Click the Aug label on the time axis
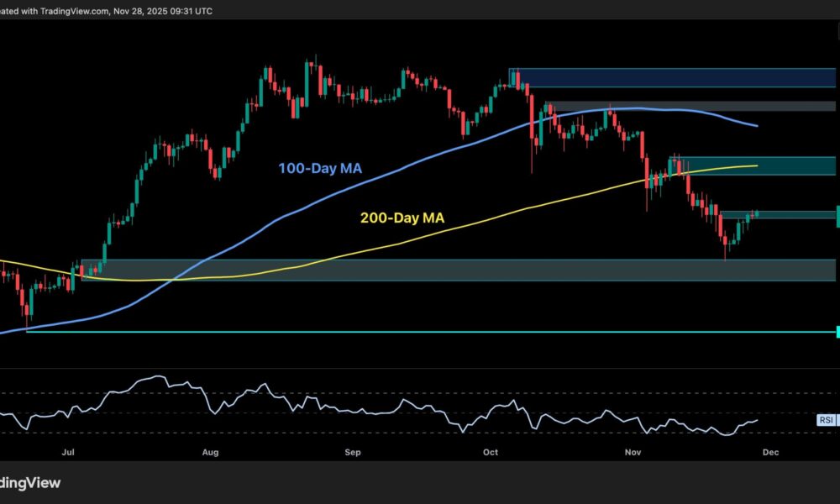Image resolution: width=840 pixels, height=504 pixels. (210, 452)
